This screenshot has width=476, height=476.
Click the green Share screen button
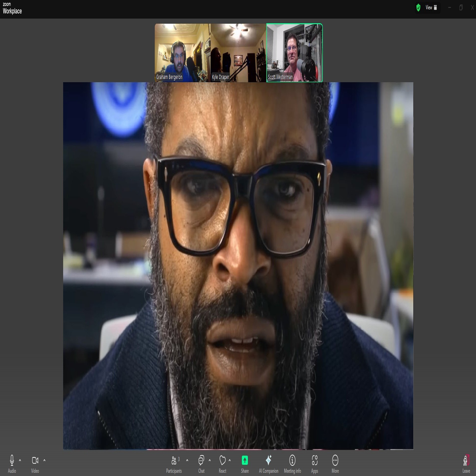[x=245, y=464]
